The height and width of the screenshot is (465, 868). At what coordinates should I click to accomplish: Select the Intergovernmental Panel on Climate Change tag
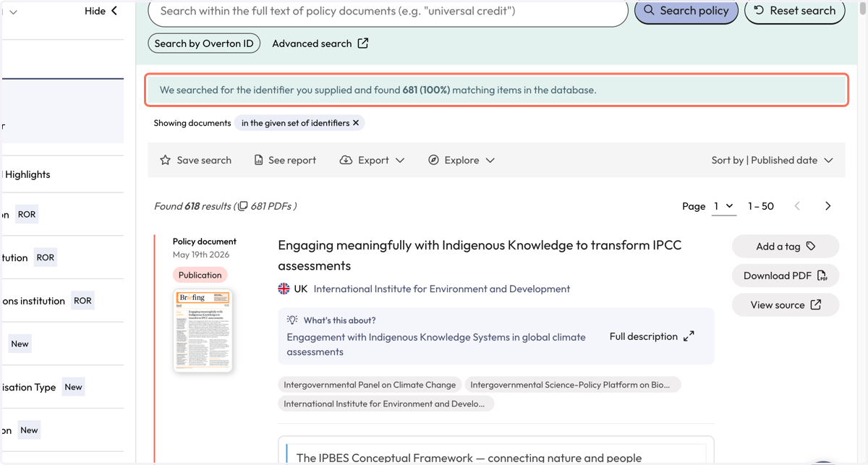pyautogui.click(x=370, y=385)
